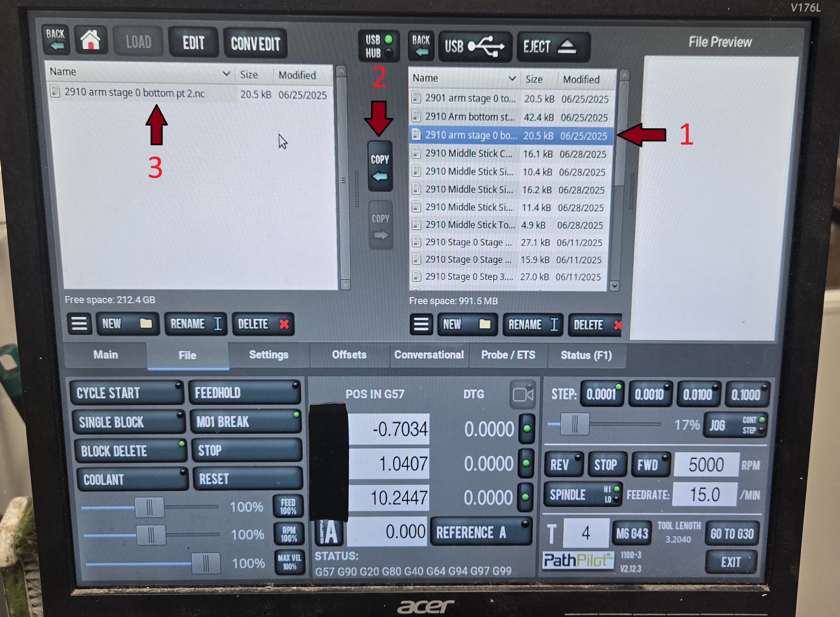The image size is (840, 617).
Task: Open the Probe / ETS tab
Action: click(x=508, y=355)
